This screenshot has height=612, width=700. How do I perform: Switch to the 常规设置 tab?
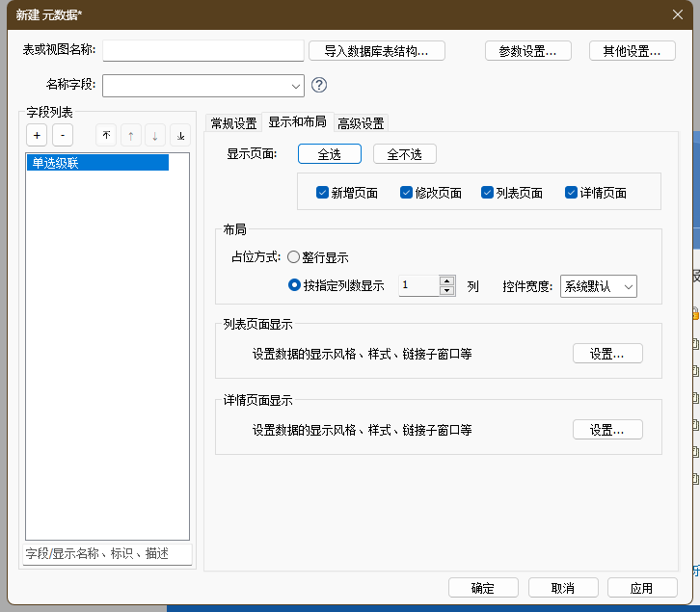tap(233, 123)
